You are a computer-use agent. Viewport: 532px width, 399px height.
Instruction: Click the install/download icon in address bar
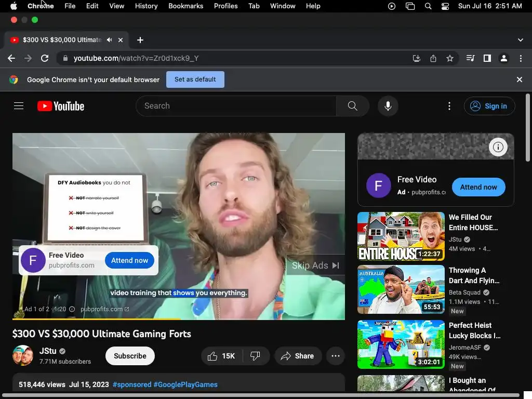417,58
